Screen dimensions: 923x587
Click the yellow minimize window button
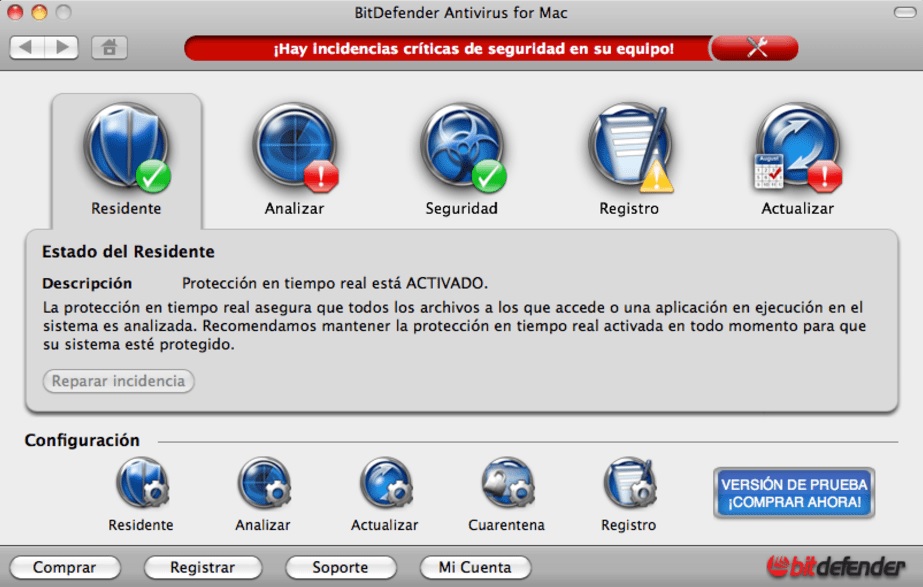[x=39, y=12]
